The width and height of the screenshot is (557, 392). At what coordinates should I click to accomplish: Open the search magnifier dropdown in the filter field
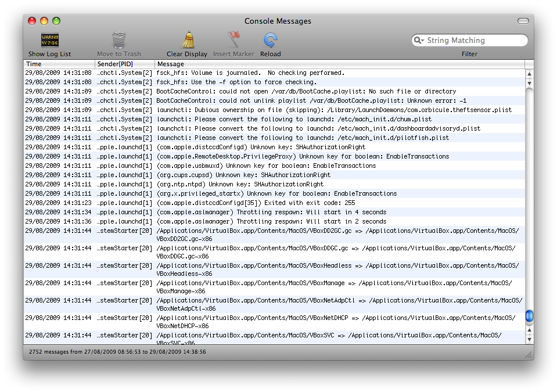419,40
